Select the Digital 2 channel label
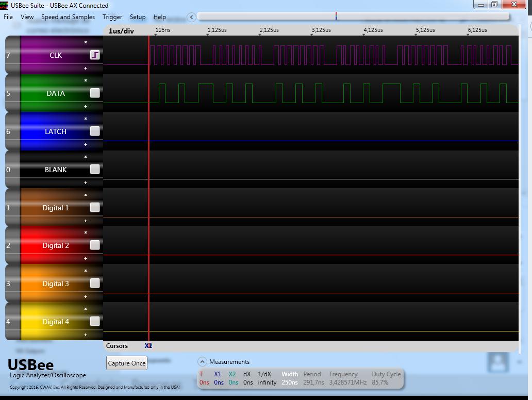 [56, 245]
